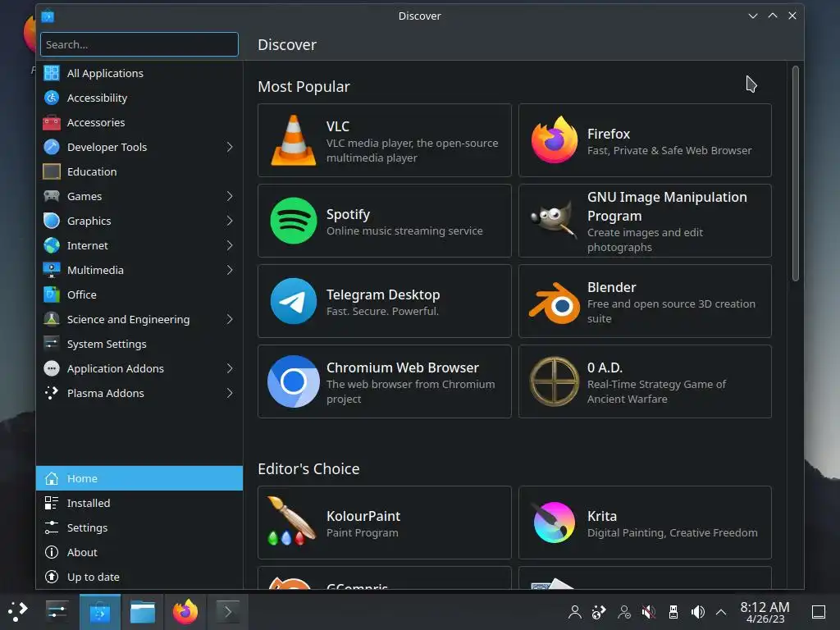The image size is (840, 630).
Task: Open application launcher on the taskbar
Action: pyautogui.click(x=18, y=611)
